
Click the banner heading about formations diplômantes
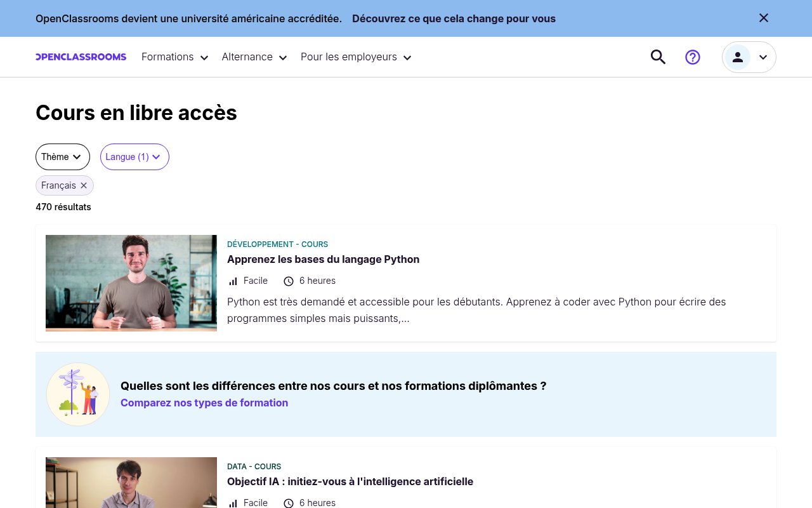pos(333,385)
